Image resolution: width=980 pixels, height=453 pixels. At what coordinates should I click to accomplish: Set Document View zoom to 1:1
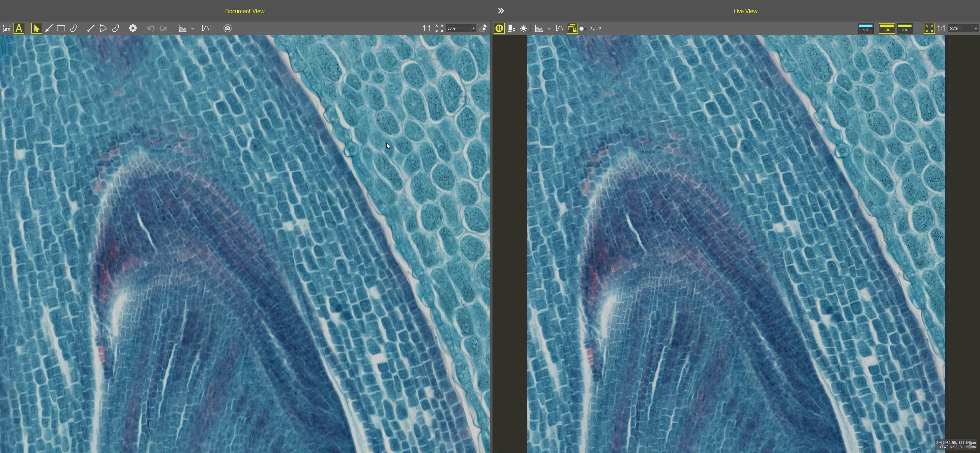click(x=427, y=29)
